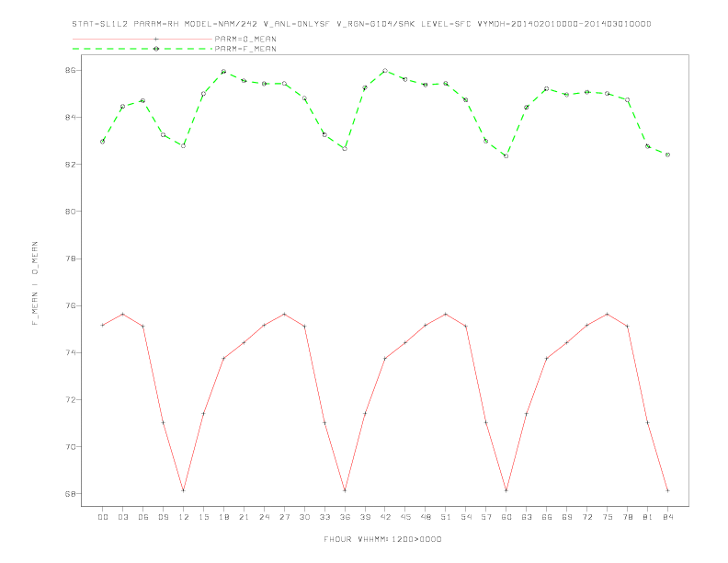Click the x-axis tick label 15
Viewport: 728px width, 563px height.
203,517
